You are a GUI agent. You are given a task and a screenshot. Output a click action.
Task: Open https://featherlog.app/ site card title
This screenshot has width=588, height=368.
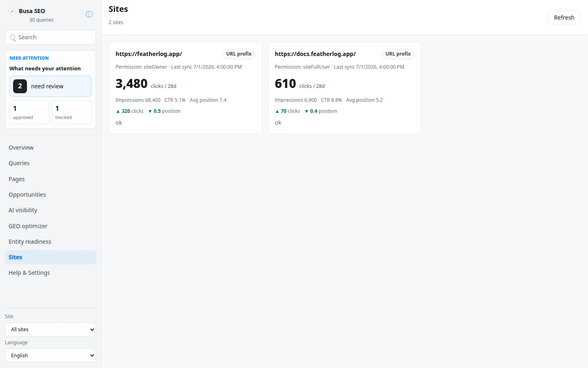click(x=149, y=54)
